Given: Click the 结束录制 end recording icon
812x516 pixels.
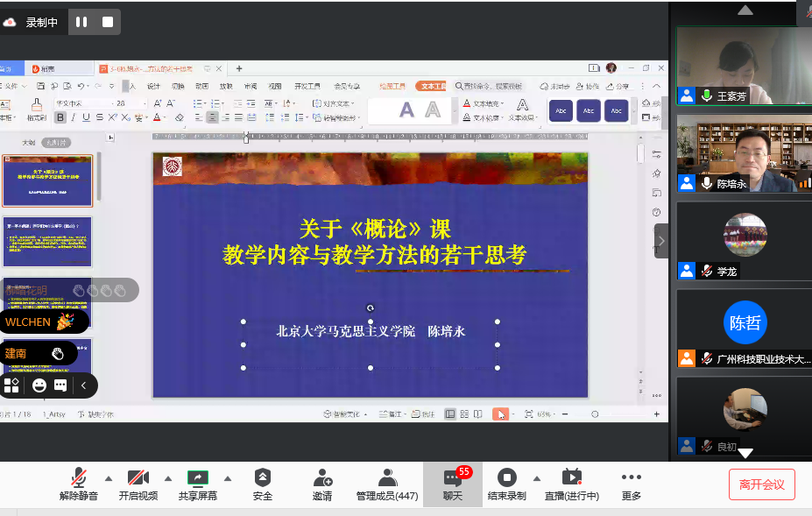Looking at the screenshot, I should click(x=506, y=477).
